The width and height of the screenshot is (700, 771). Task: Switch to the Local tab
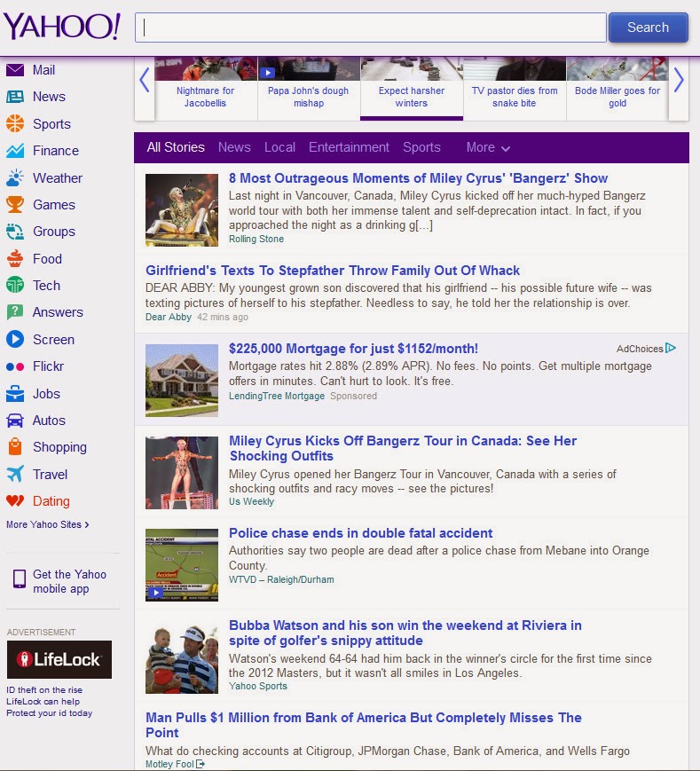click(279, 147)
